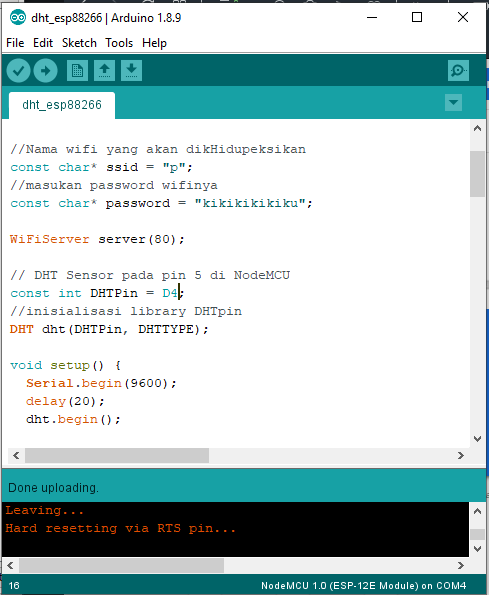Click the editor vertical scrollbar thumb
489x595 pixels.
(x=478, y=174)
